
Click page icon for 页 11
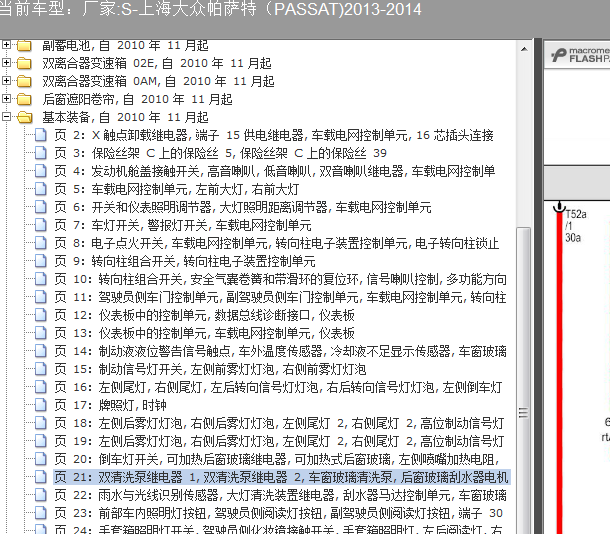pyautogui.click(x=40, y=297)
